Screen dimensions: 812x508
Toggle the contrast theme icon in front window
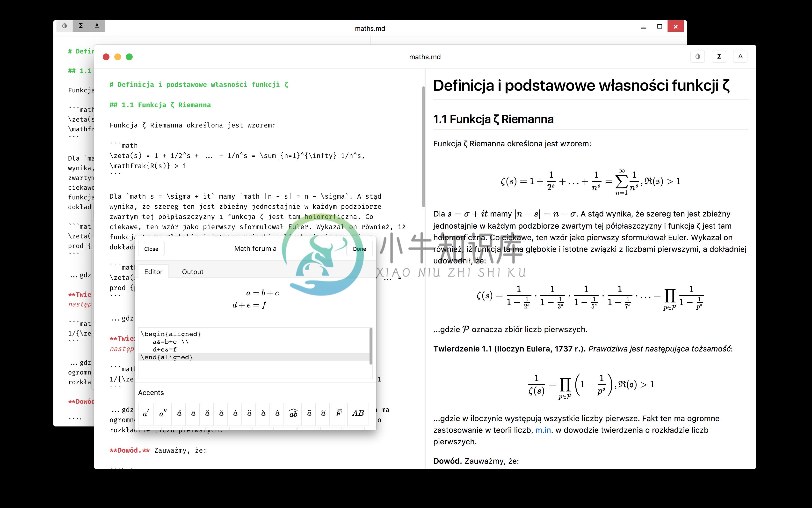click(x=698, y=56)
